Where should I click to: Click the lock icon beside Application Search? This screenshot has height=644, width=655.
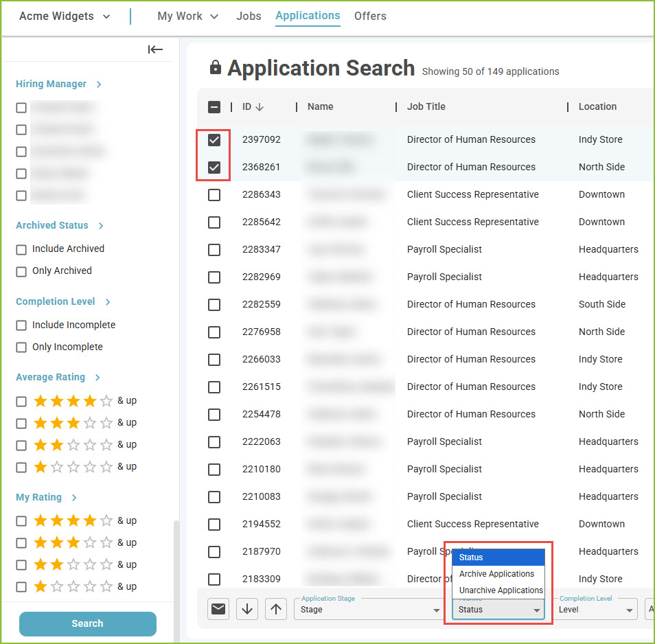pyautogui.click(x=215, y=67)
